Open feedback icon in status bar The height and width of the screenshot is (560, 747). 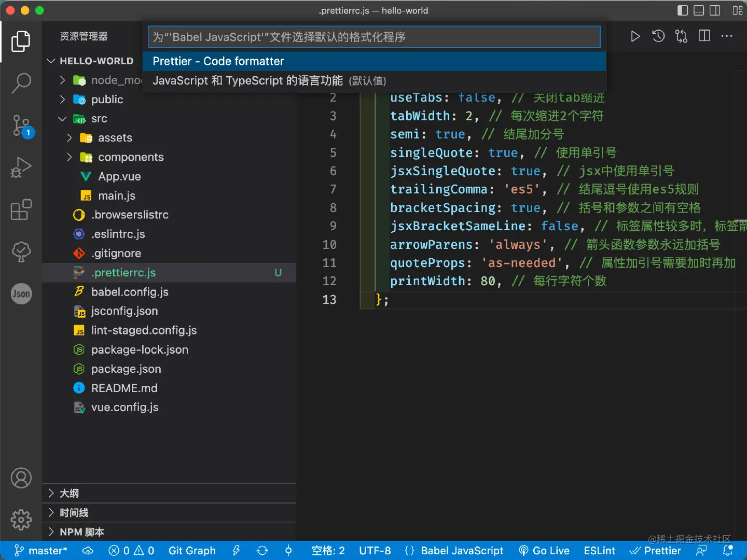(701, 551)
